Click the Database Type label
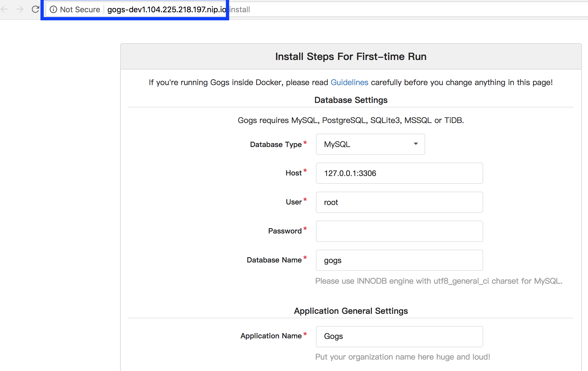Viewport: 588px width, 371px height. [276, 144]
